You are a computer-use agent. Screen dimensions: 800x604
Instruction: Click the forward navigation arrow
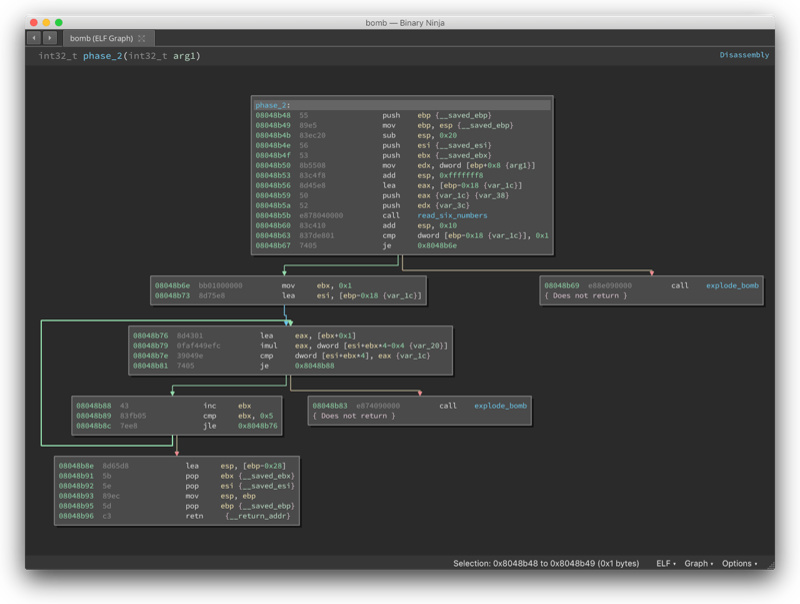(x=49, y=38)
